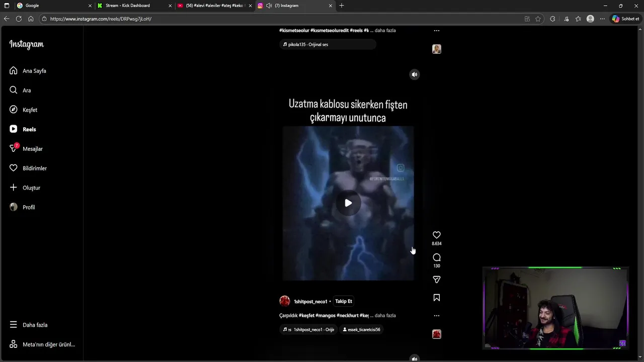The image size is (644, 362).
Task: Click the #mangos hashtag
Action: [326, 316]
